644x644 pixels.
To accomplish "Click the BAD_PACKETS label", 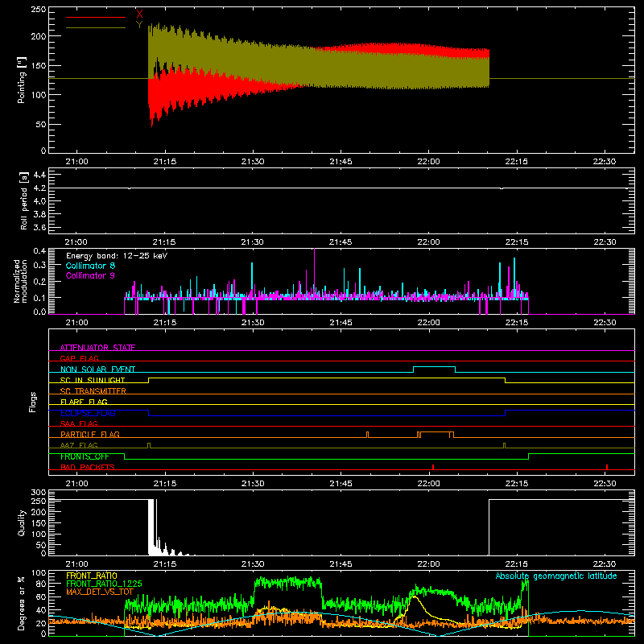I will (x=88, y=467).
